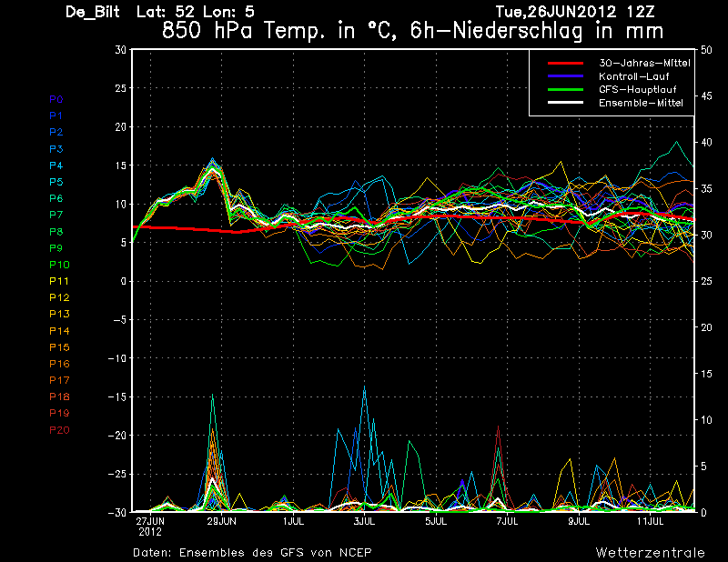Click the GFS-Hauptlauf legend text
This screenshot has width=728, height=562.
(x=638, y=89)
